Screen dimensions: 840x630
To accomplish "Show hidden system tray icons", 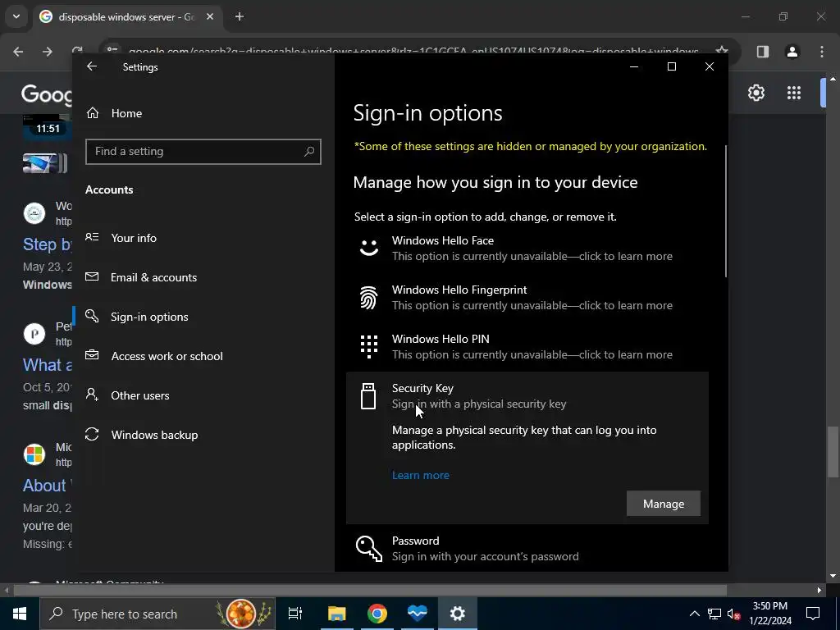I will pos(694,614).
